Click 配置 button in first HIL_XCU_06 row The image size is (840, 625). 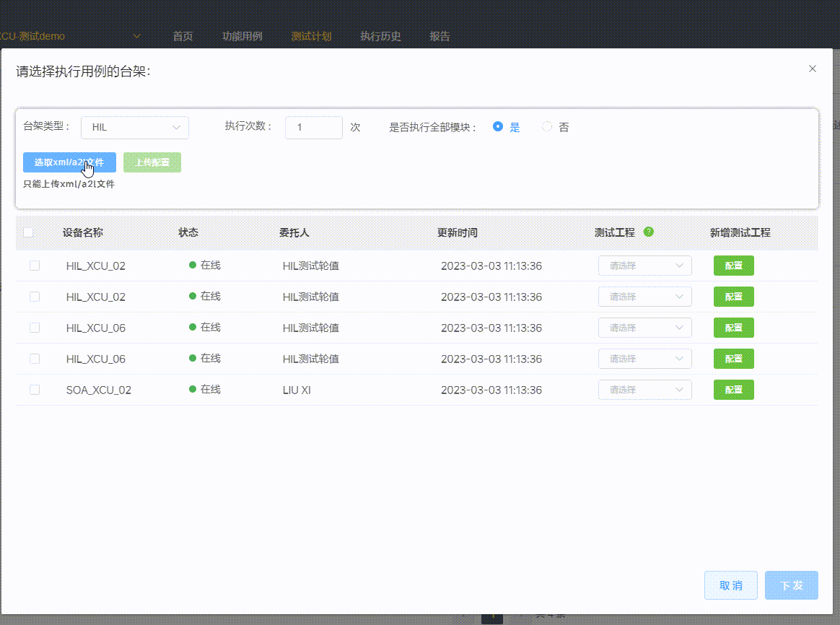(734, 328)
